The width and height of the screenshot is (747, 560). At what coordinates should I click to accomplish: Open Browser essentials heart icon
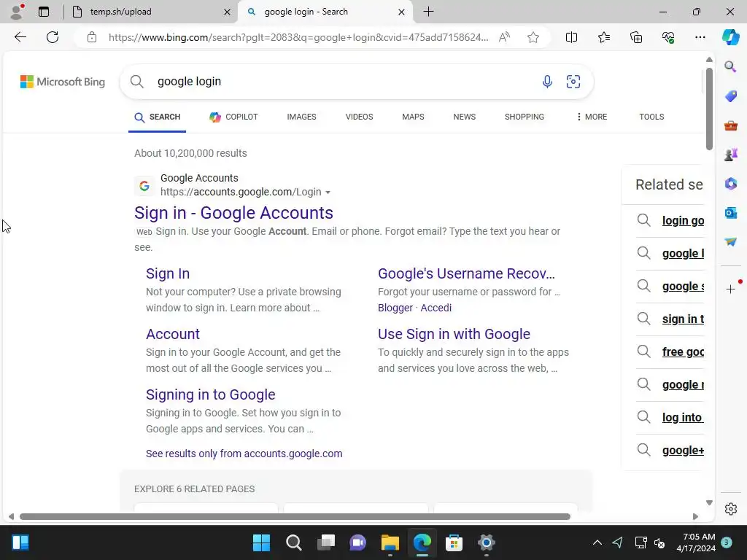(x=668, y=37)
